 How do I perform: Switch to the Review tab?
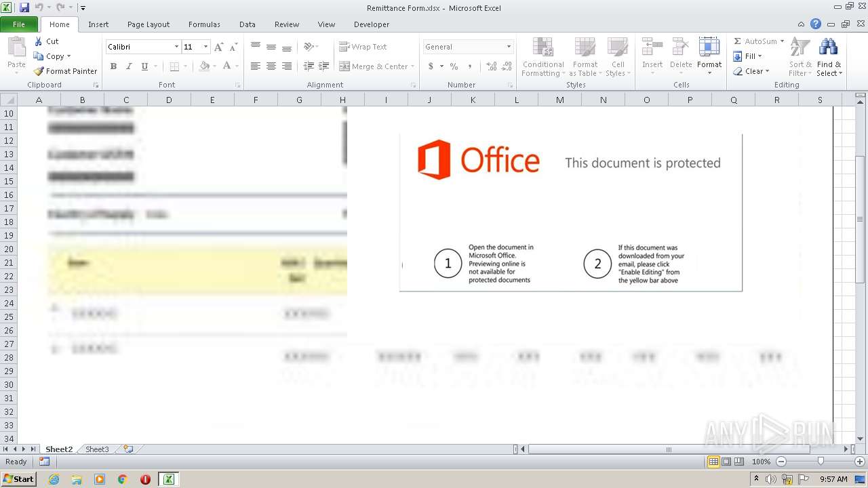coord(287,24)
